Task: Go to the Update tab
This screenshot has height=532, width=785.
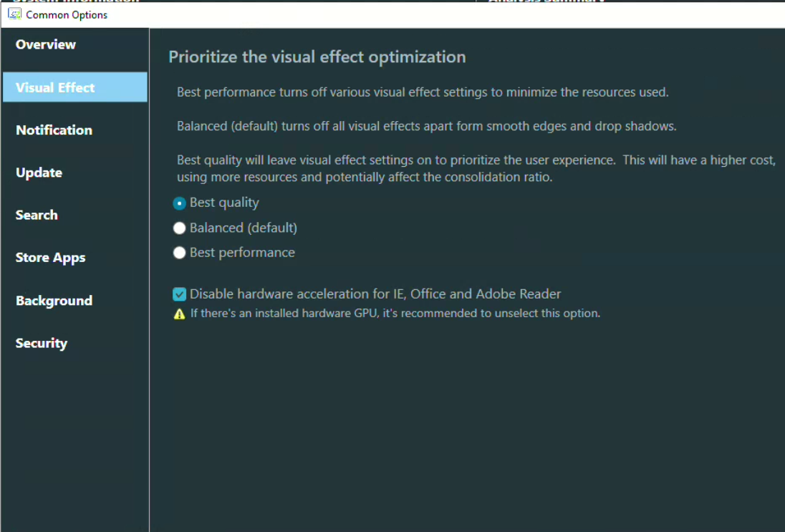Action: [x=39, y=173]
